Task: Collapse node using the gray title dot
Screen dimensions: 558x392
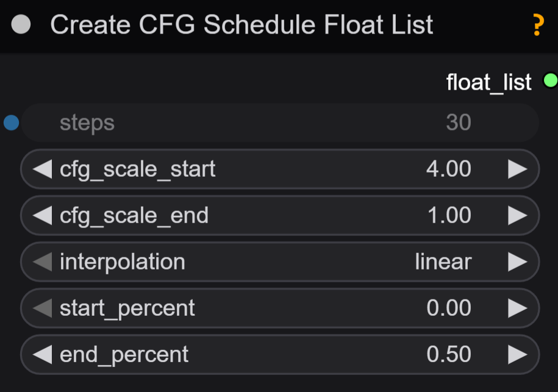Action: click(21, 24)
